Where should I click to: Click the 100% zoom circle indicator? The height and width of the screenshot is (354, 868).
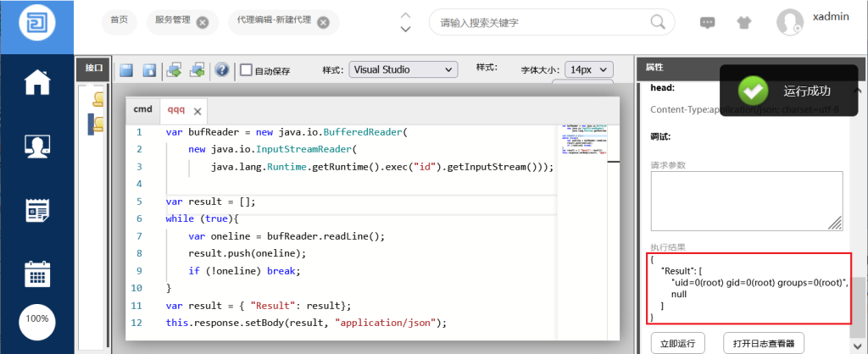(x=37, y=320)
